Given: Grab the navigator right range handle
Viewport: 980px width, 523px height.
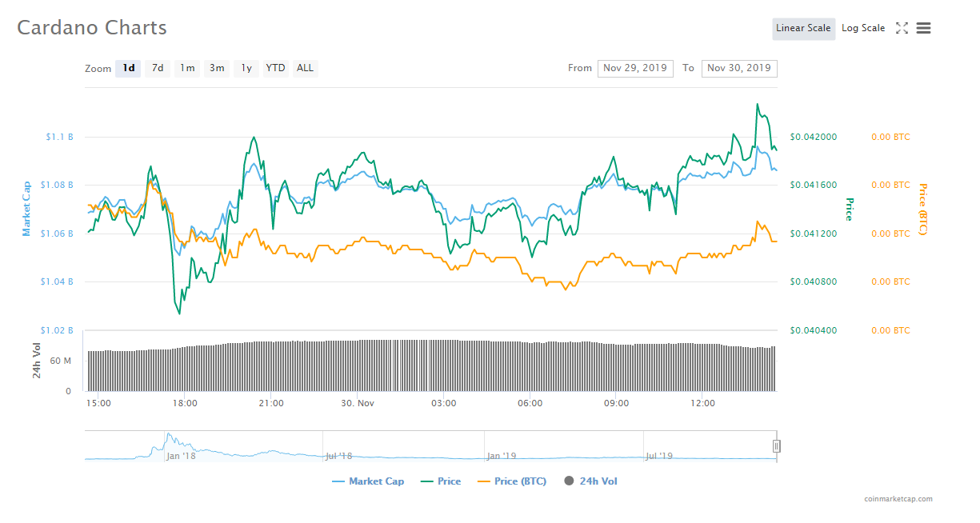Looking at the screenshot, I should [x=776, y=445].
